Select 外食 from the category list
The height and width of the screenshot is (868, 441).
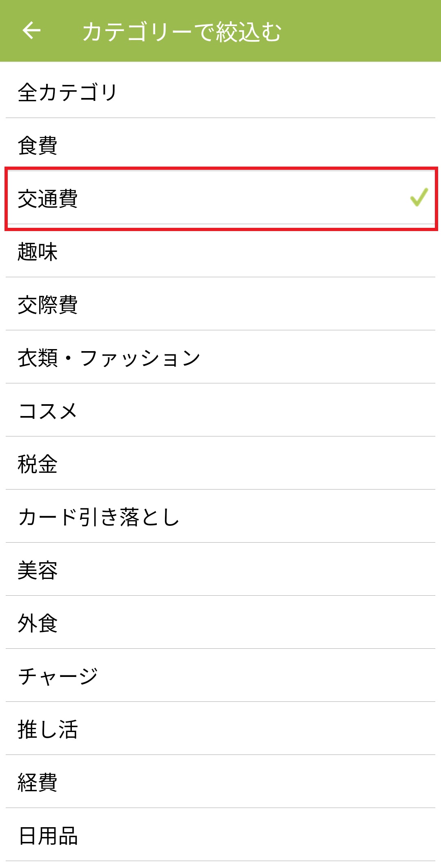point(38,623)
